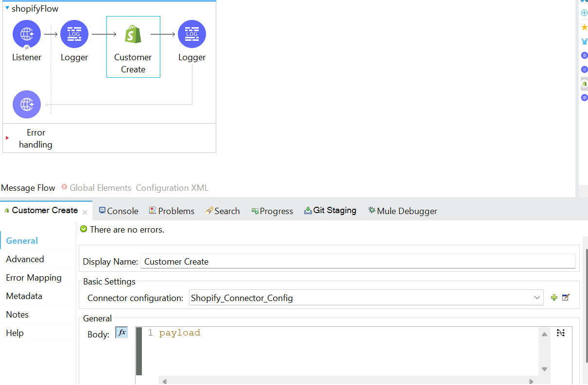Image resolution: width=588 pixels, height=385 pixels.
Task: Open the DataWeave mapping view icon
Action: point(561,333)
